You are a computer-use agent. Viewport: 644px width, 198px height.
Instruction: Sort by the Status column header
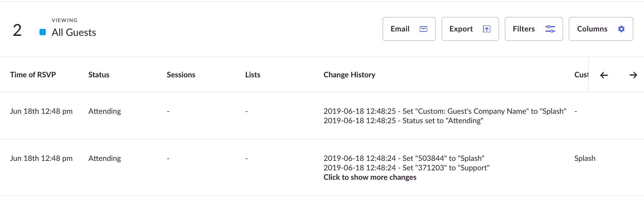[x=99, y=75]
